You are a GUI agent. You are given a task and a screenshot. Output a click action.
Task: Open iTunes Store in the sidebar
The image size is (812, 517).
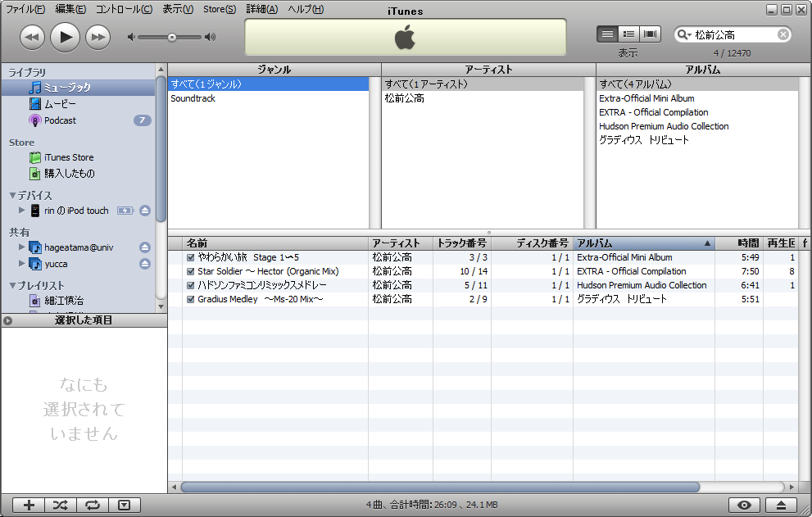78,157
